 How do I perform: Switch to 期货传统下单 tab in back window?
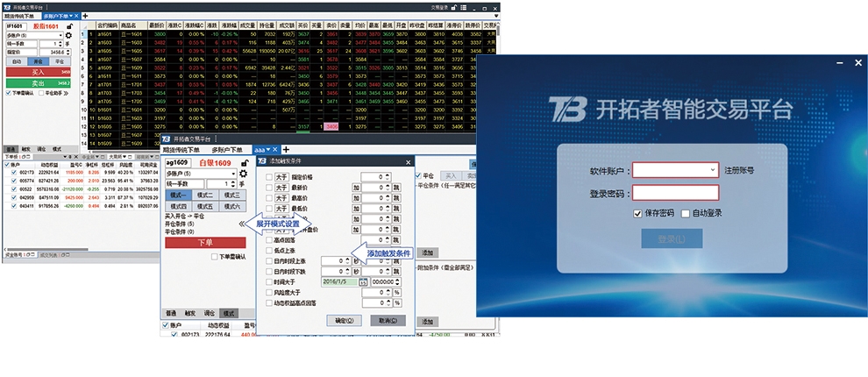(x=19, y=16)
